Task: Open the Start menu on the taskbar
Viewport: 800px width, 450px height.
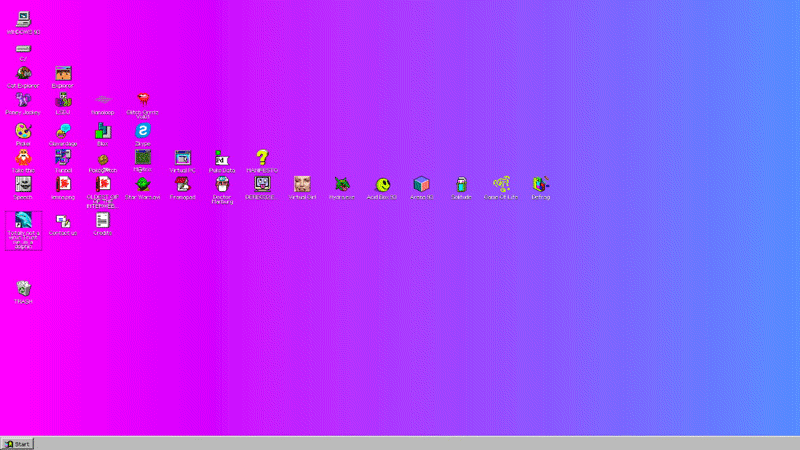Action: [x=17, y=444]
